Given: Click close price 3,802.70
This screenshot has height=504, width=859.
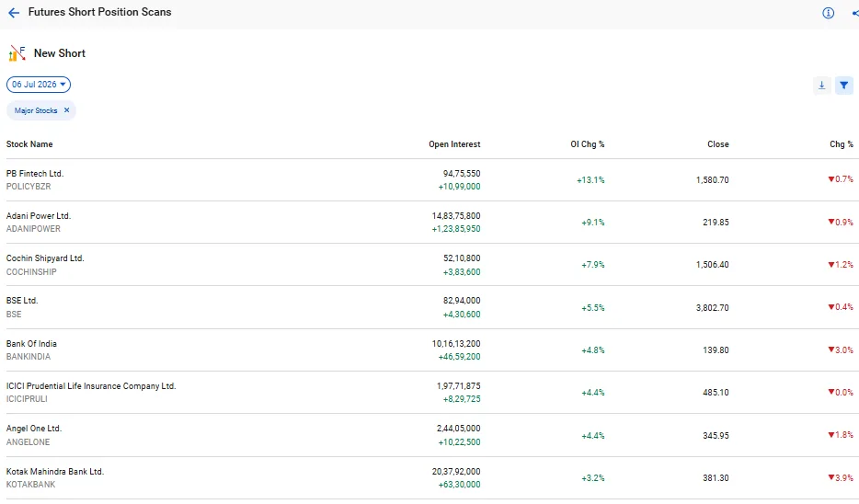Looking at the screenshot, I should (x=712, y=307).
